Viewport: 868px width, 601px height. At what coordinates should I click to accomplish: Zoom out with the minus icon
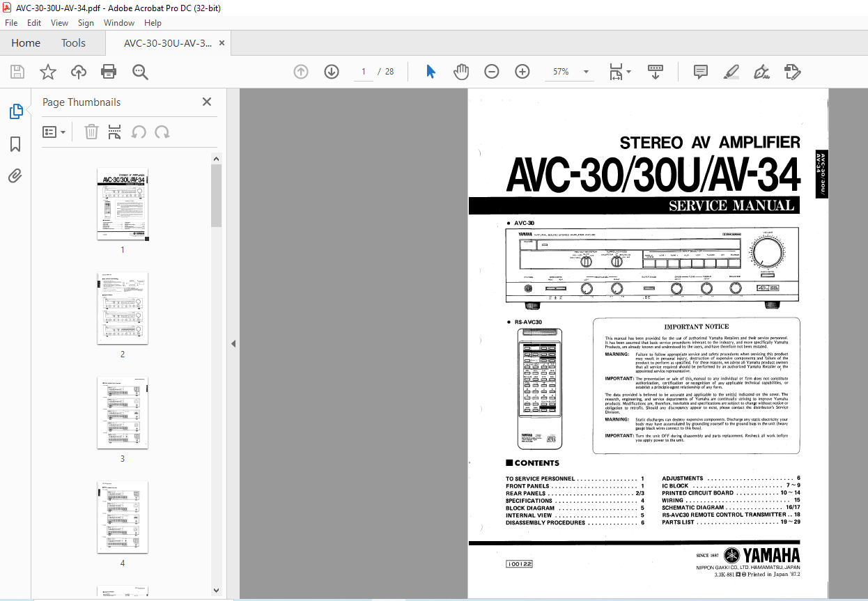pos(492,72)
